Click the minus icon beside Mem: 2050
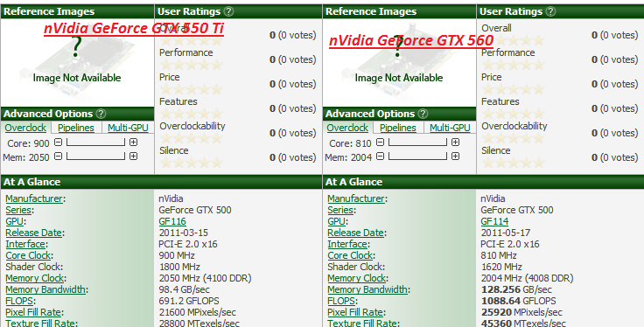 59,157
